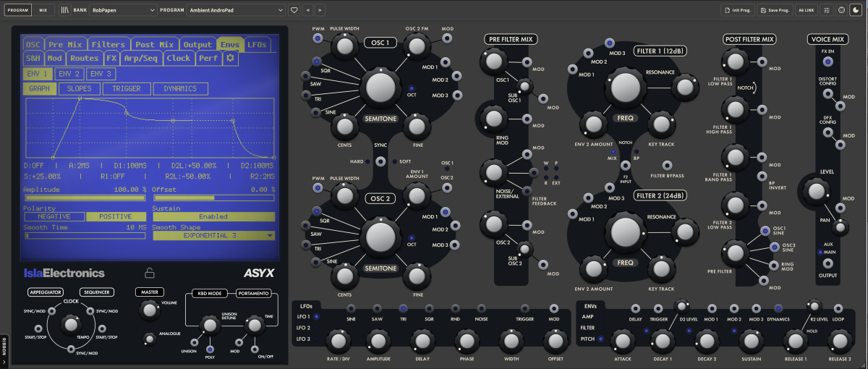Open the DYNAMICS view tab
The width and height of the screenshot is (868, 369).
pyautogui.click(x=180, y=89)
